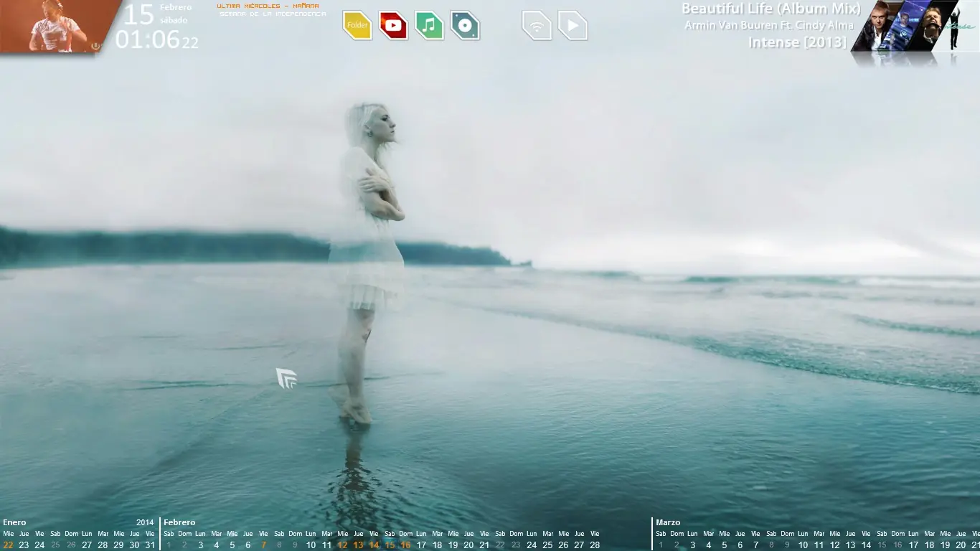Select highlighted day 22 in Enero
Viewport: 980px width, 551px height.
coord(9,545)
